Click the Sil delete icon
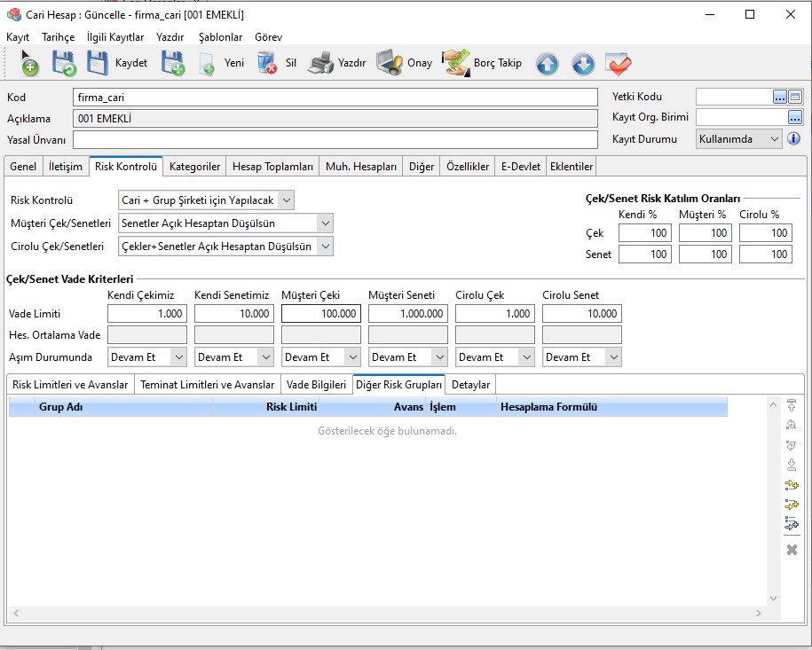The image size is (812, 650). tap(266, 64)
